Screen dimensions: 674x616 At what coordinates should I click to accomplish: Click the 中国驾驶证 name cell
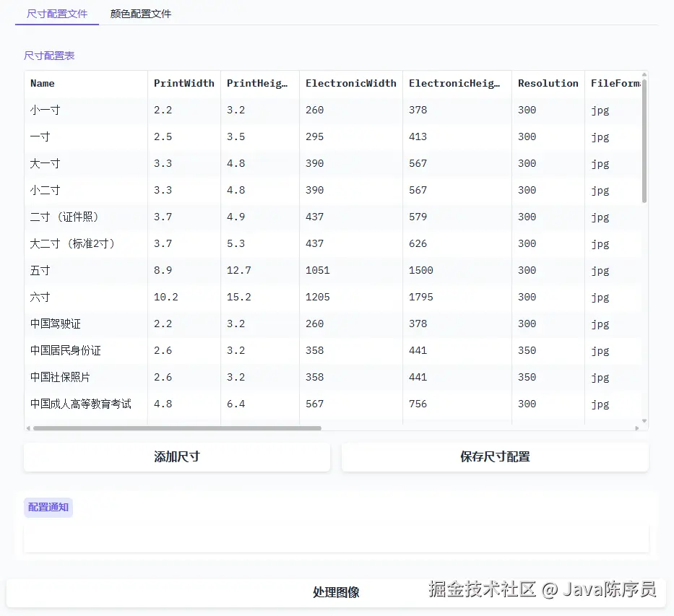(86, 324)
